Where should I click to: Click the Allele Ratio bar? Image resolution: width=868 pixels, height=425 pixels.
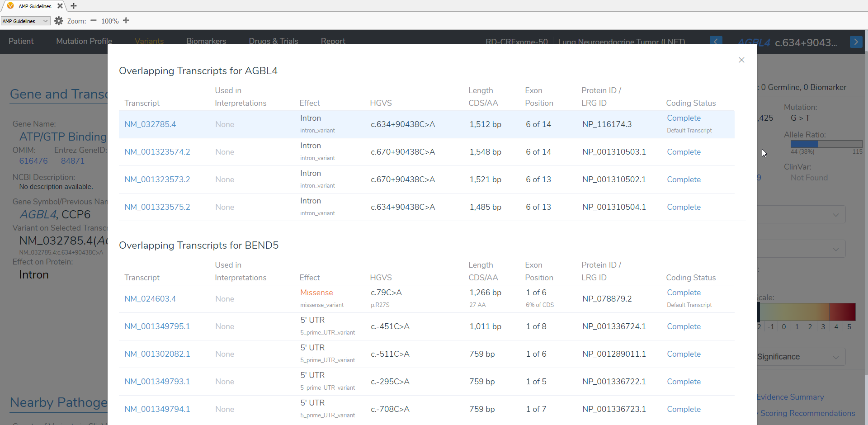click(x=826, y=144)
